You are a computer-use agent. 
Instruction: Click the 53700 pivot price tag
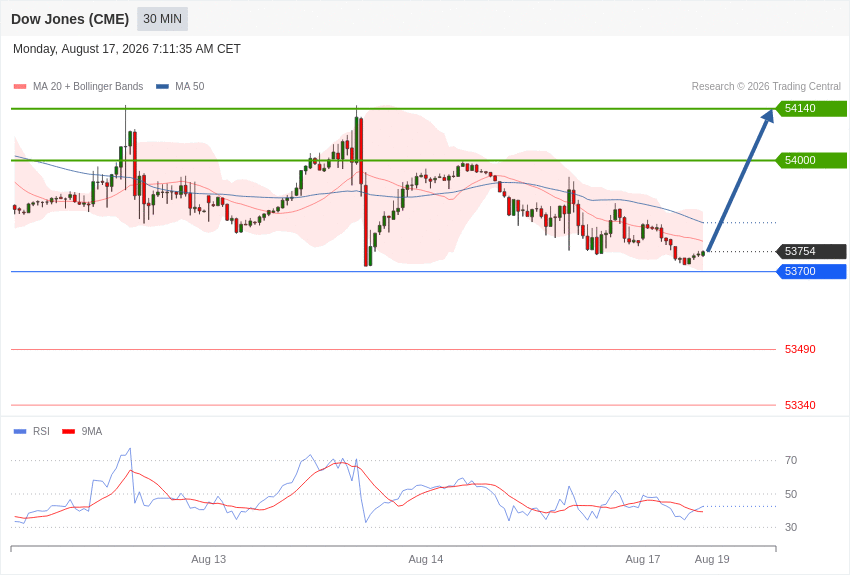tap(811, 271)
